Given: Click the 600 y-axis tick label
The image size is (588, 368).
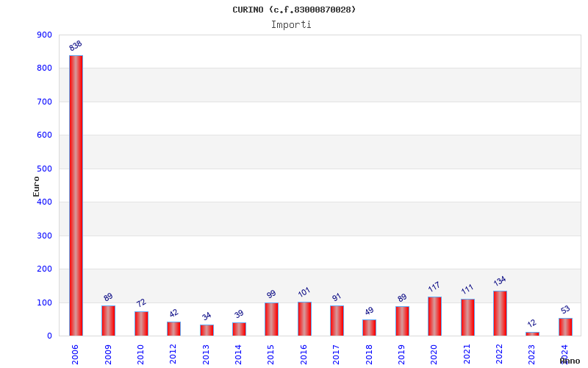Looking at the screenshot, I should (44, 135).
